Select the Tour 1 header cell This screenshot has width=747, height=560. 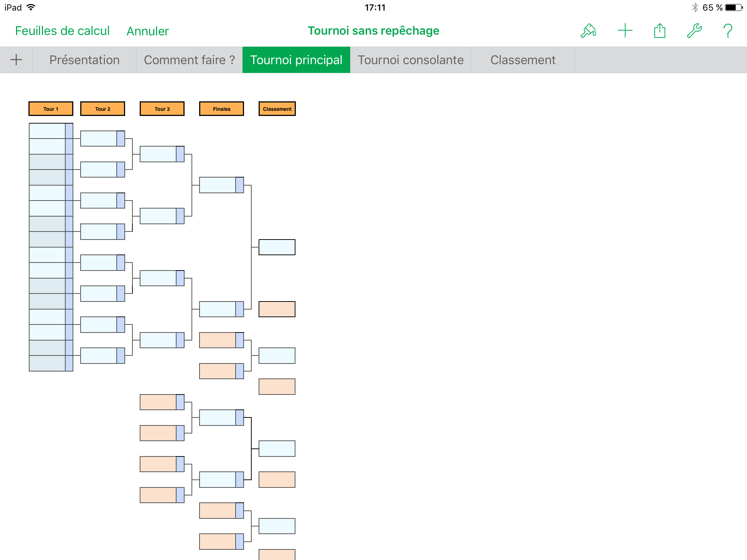(51, 109)
